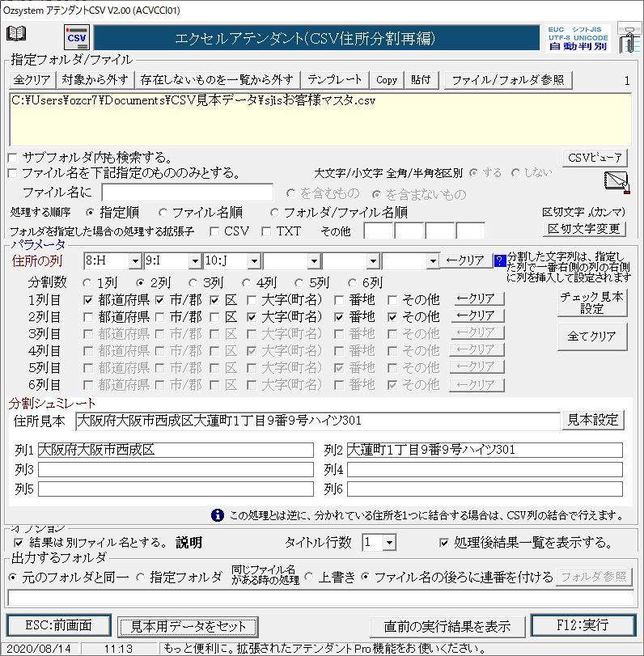Expand the 10:J column dropdown
This screenshot has height=656, width=644.
click(x=253, y=261)
